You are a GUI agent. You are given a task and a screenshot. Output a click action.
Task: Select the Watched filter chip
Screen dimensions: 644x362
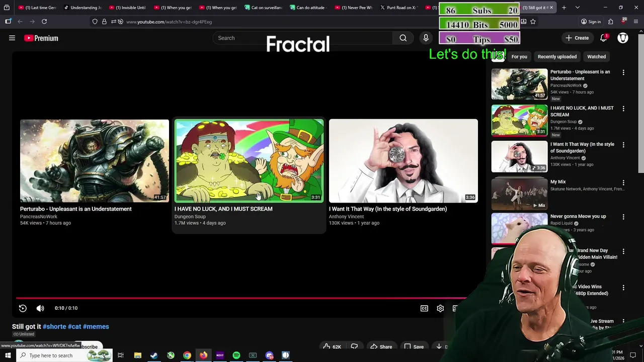click(596, 57)
